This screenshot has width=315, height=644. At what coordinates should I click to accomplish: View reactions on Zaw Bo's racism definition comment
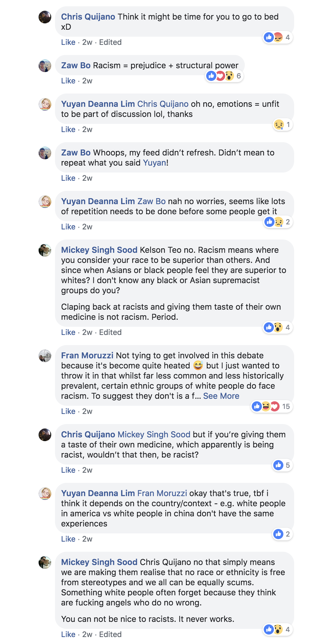pyautogui.click(x=224, y=76)
